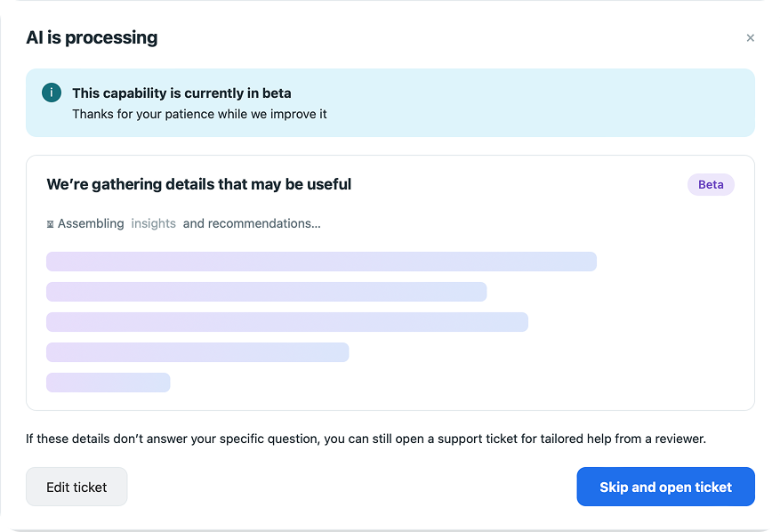Click 'We're gathering details that may be useful' heading
The height and width of the screenshot is (532, 780).
tap(199, 185)
